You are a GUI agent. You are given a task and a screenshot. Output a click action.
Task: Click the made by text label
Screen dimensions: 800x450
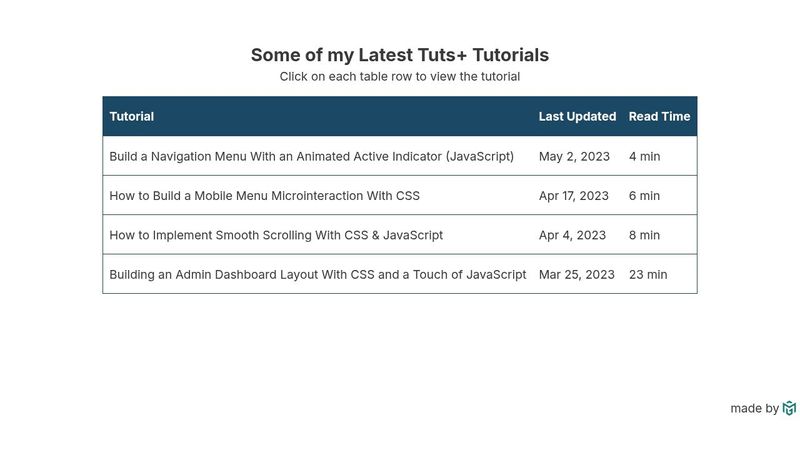pos(754,408)
